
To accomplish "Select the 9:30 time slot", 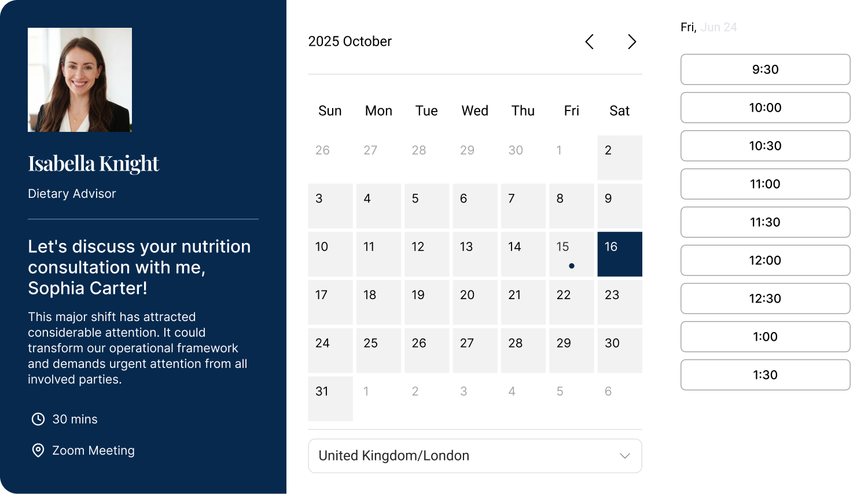I will (765, 69).
